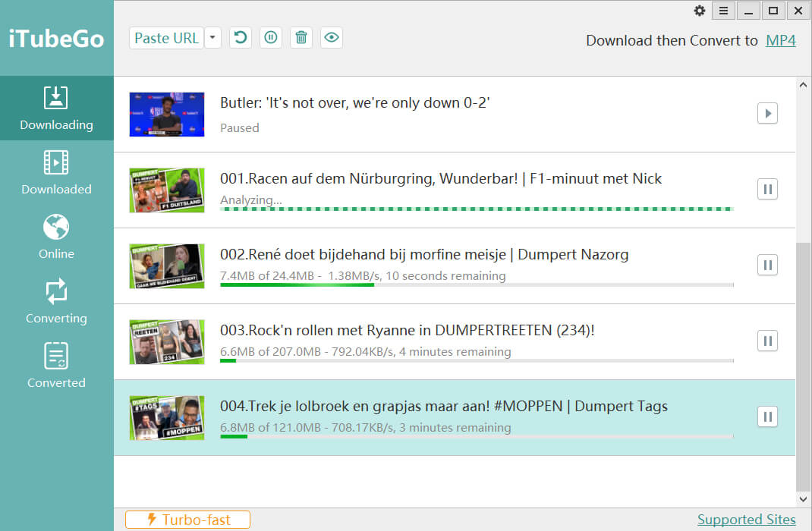Click the 004.Trek je lolbroek thumbnail

[x=167, y=418]
